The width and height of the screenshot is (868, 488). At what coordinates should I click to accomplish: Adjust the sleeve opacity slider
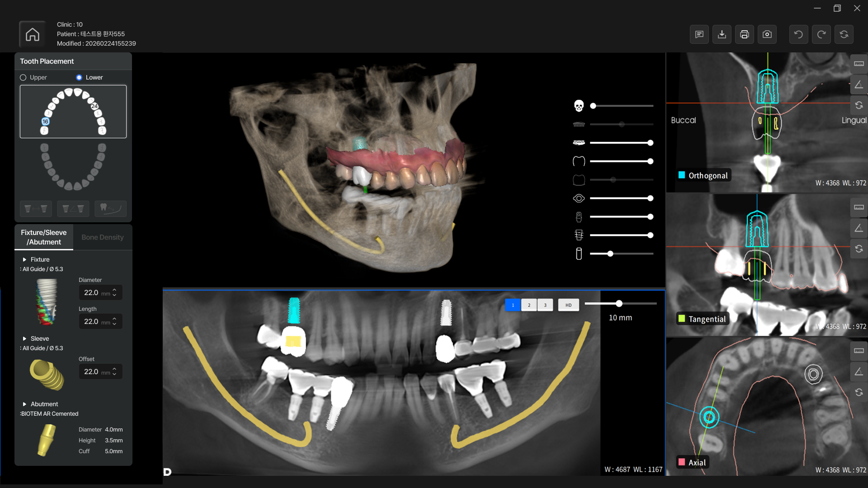pyautogui.click(x=622, y=254)
